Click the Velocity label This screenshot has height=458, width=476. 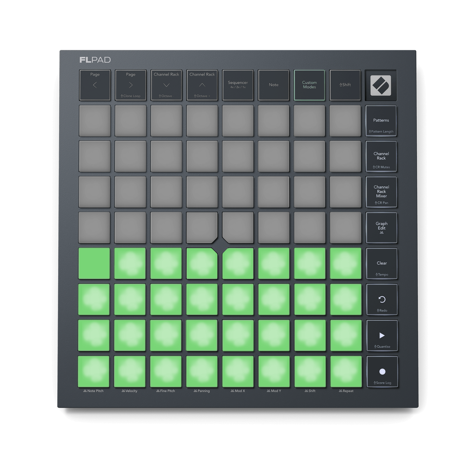click(x=130, y=391)
